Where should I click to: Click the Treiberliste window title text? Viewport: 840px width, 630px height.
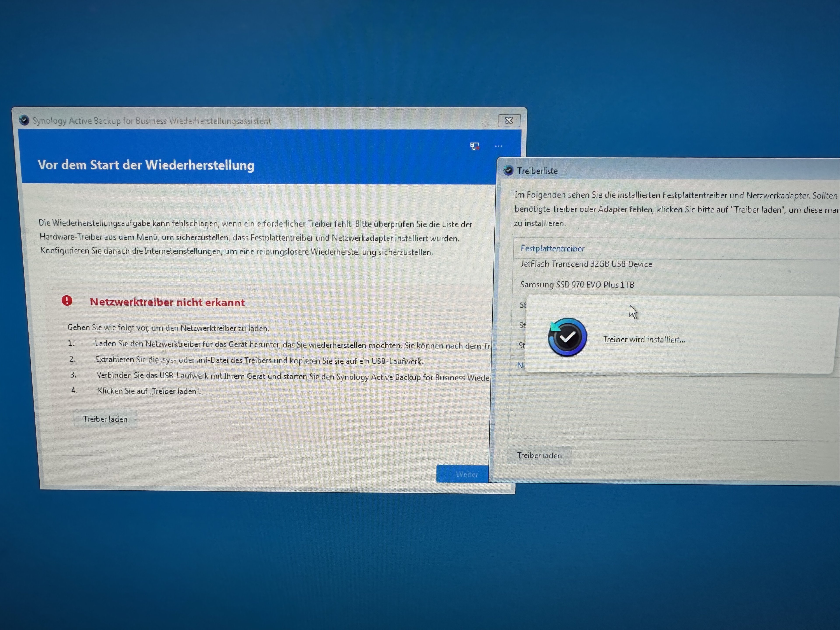click(537, 171)
